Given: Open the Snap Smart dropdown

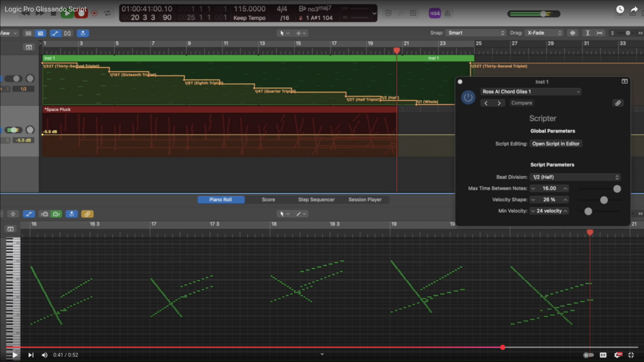Looking at the screenshot, I should 475,33.
